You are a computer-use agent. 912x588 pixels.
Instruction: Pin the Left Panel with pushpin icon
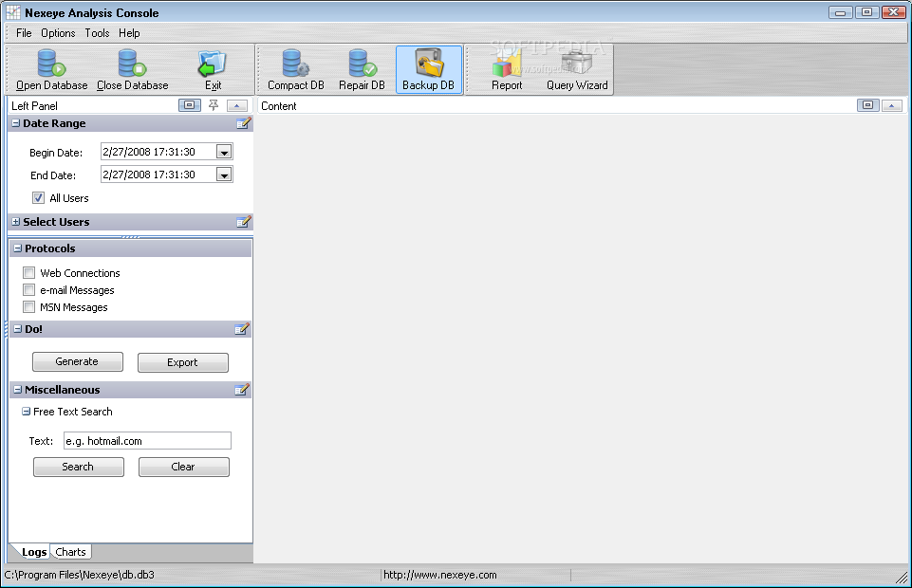(214, 105)
